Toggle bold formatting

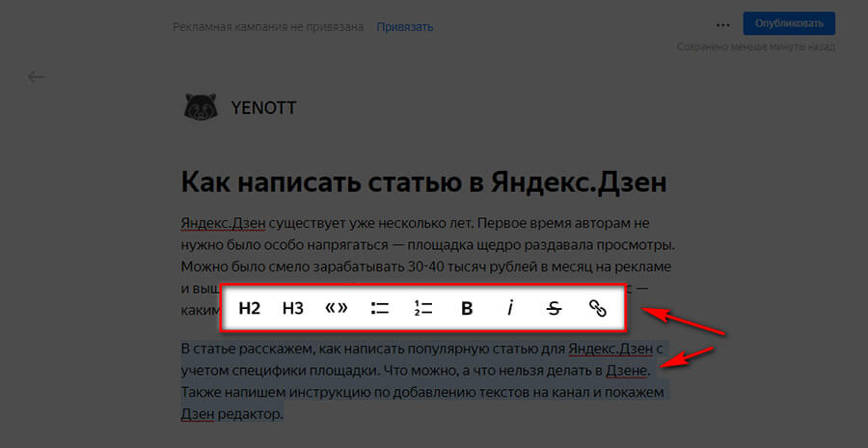click(467, 309)
